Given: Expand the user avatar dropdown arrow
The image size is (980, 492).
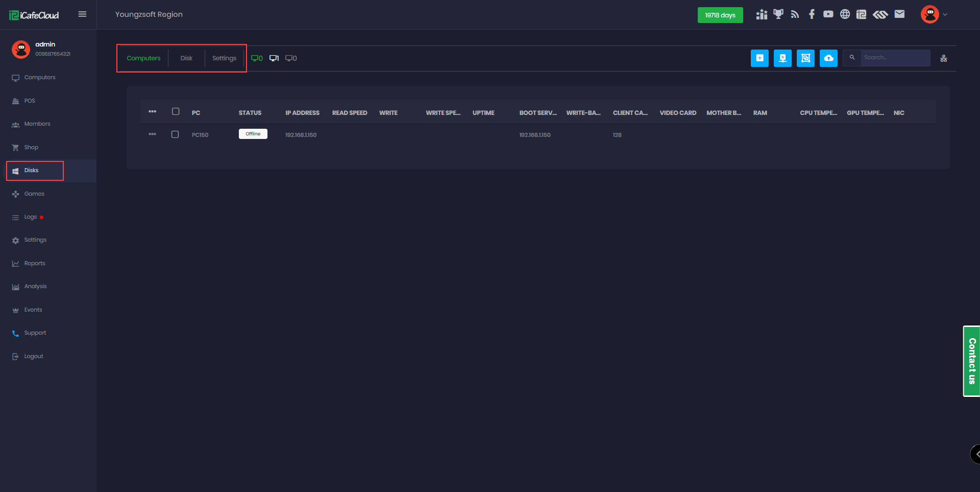Looking at the screenshot, I should point(945,14).
